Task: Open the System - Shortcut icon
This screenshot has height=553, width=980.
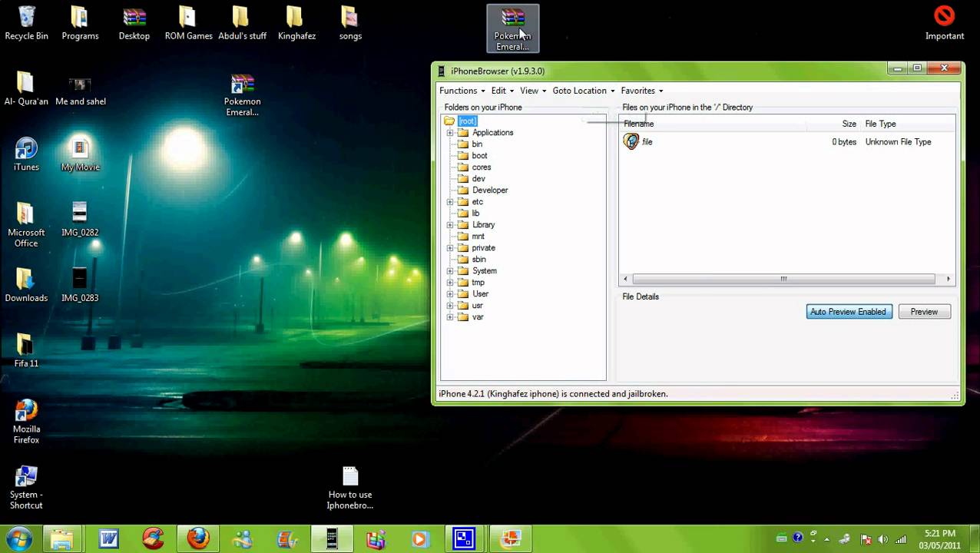Action: (x=26, y=487)
